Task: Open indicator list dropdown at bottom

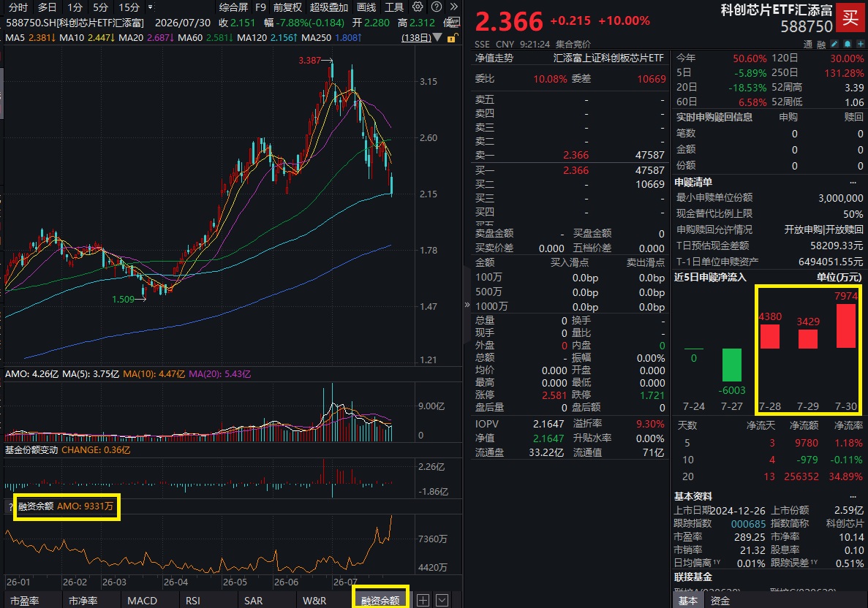Action: pyautogui.click(x=442, y=600)
